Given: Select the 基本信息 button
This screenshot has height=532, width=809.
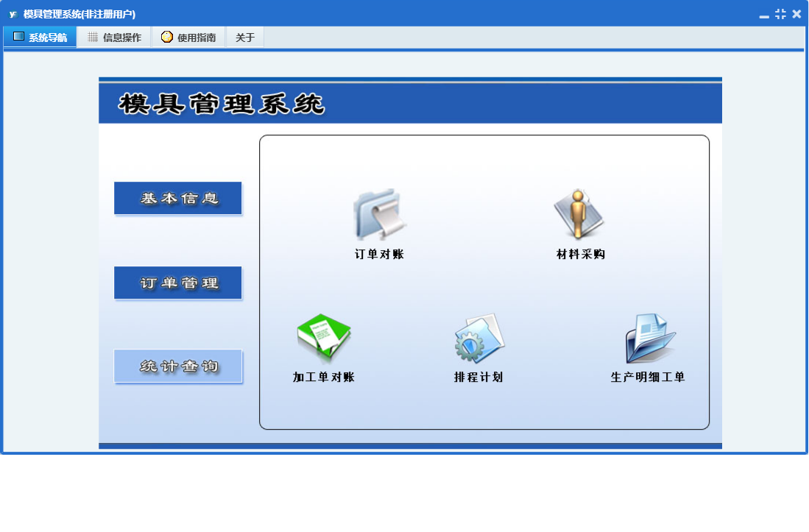Looking at the screenshot, I should click(178, 198).
